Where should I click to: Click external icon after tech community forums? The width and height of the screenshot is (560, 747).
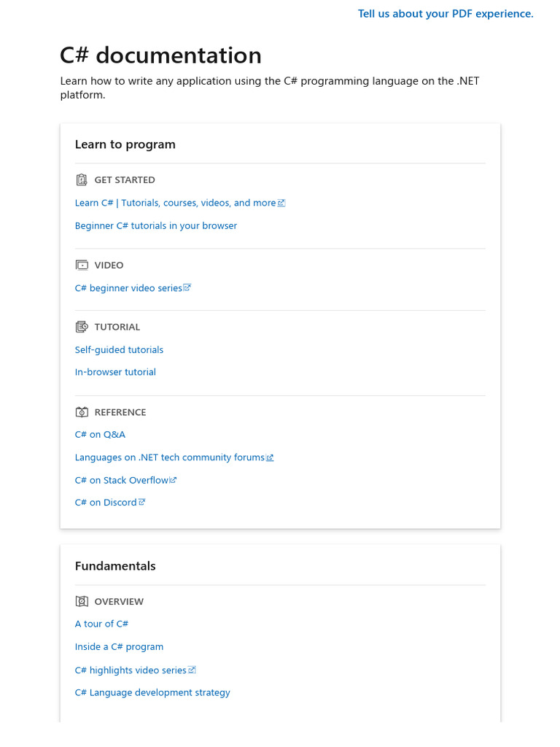pyautogui.click(x=270, y=457)
